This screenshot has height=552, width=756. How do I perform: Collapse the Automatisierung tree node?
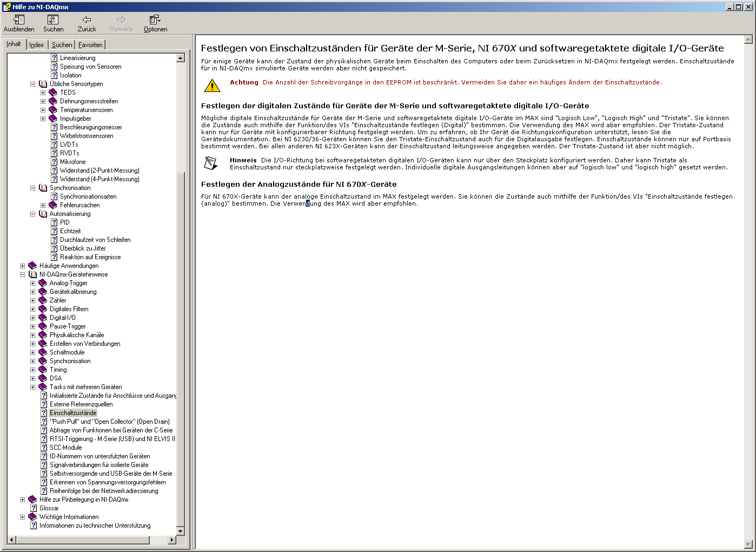pyautogui.click(x=32, y=214)
